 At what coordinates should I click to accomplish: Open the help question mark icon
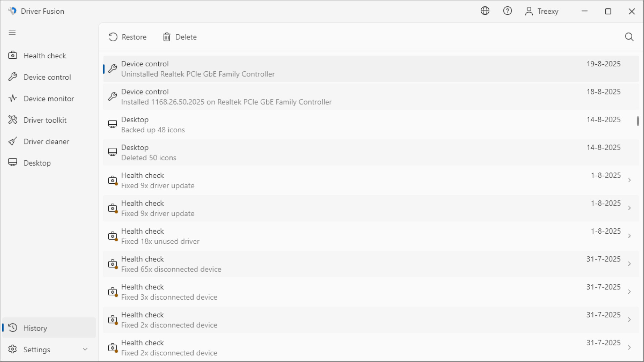click(x=507, y=11)
